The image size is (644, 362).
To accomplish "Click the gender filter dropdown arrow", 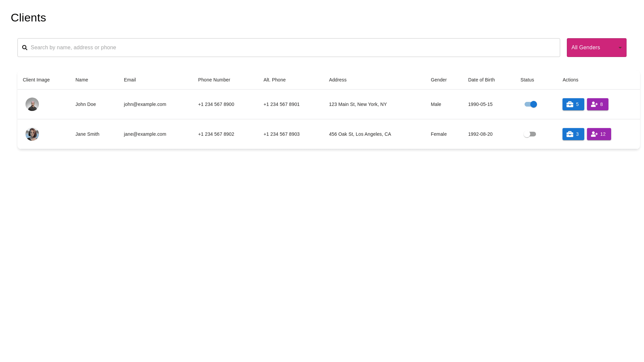I will coord(620,48).
